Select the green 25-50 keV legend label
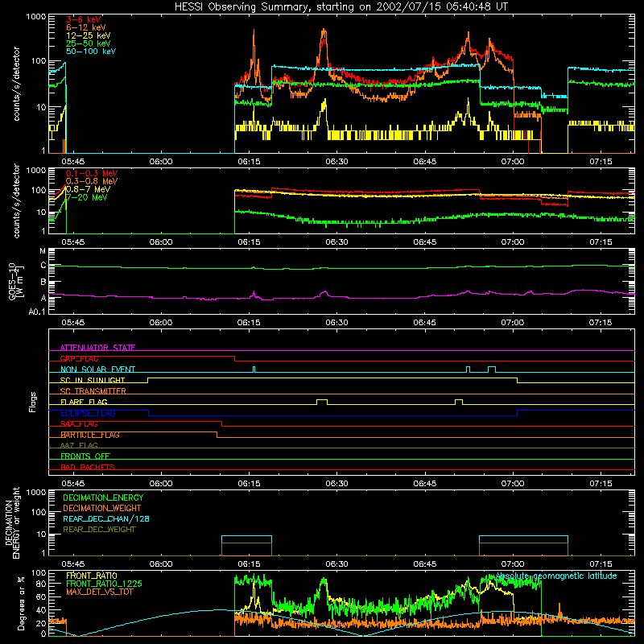 click(88, 43)
